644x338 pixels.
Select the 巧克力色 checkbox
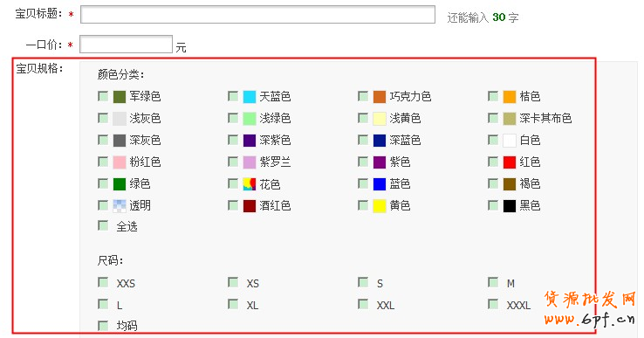[x=363, y=96]
